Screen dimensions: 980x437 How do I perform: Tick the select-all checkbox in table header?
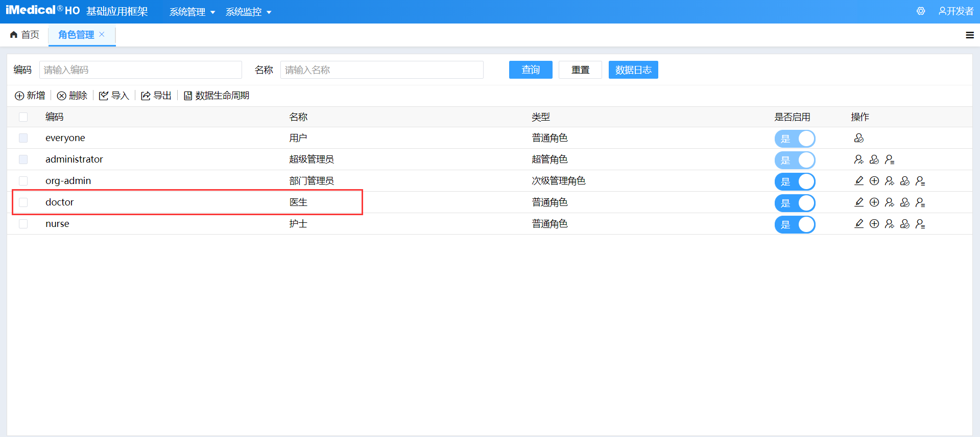[x=23, y=117]
